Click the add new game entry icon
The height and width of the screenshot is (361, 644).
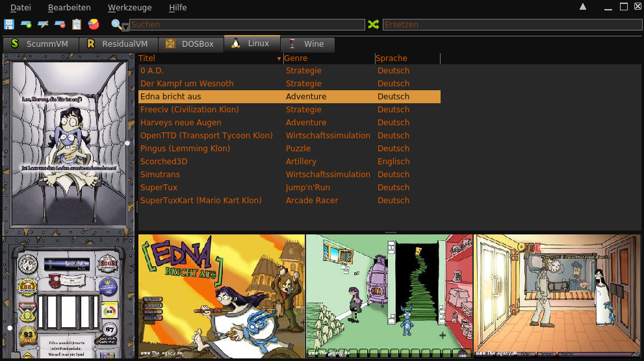[x=26, y=24]
